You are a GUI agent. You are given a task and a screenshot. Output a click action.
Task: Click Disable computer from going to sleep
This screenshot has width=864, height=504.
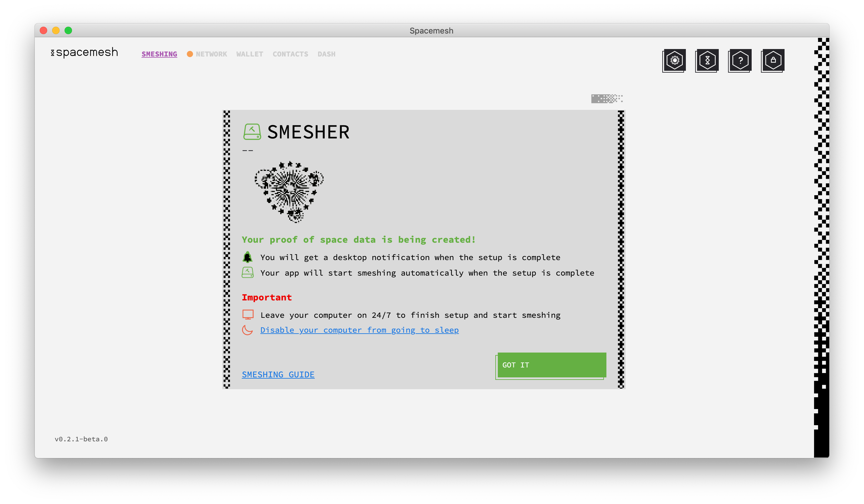[359, 330]
